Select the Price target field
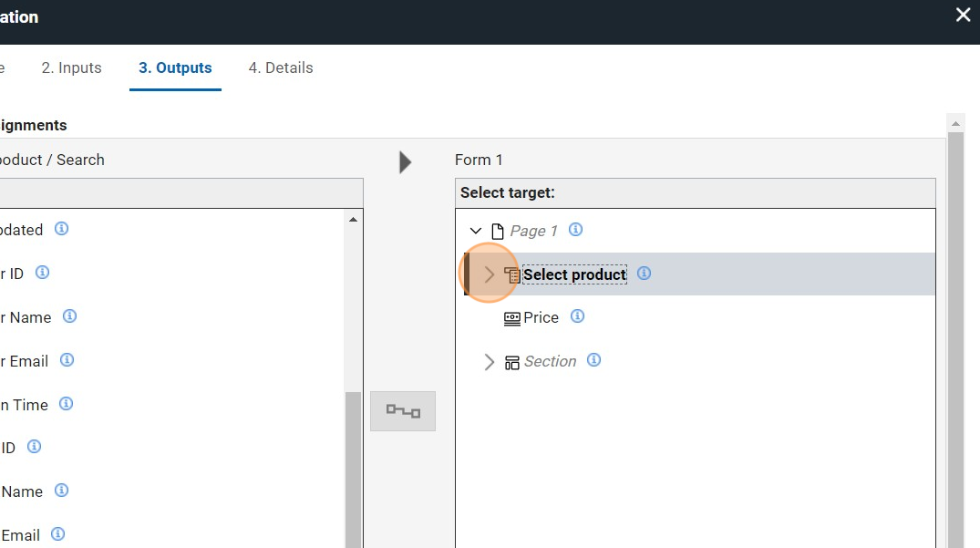The height and width of the screenshot is (548, 980). 541,318
